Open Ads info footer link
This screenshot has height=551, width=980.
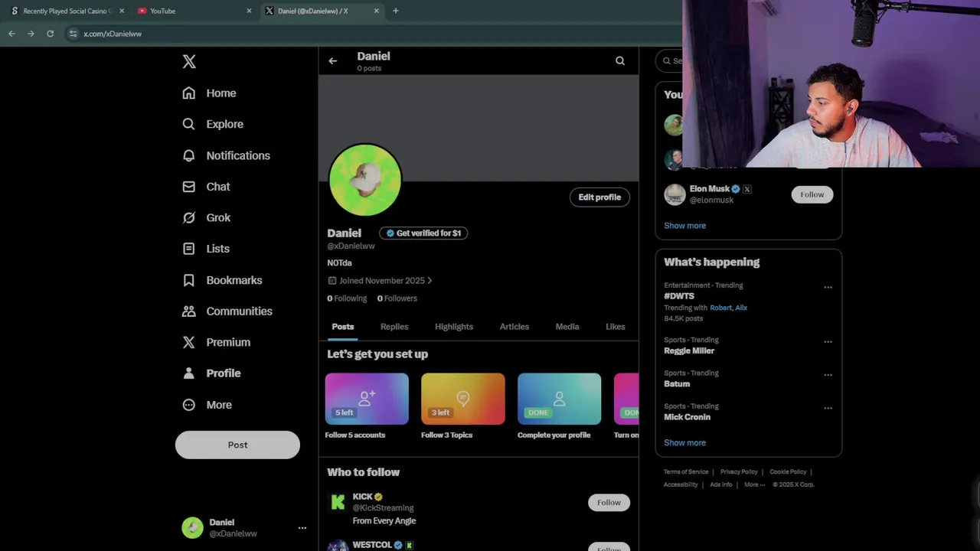tap(720, 484)
